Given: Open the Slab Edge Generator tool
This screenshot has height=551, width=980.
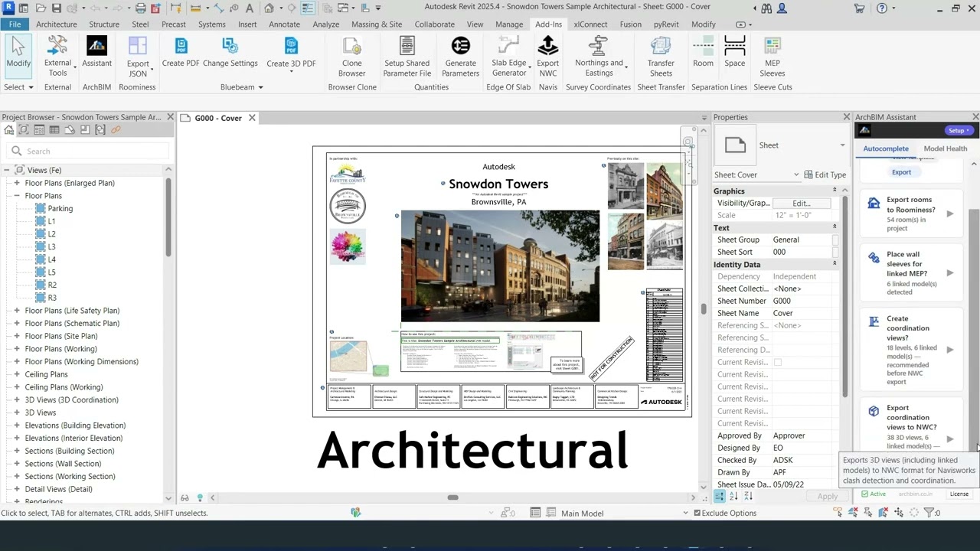Looking at the screenshot, I should (x=509, y=56).
